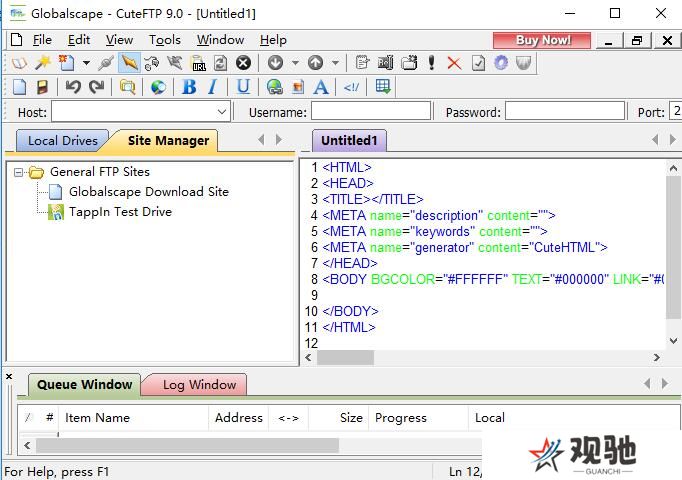Click the Progress column header
The height and width of the screenshot is (480, 682).
tap(418, 418)
